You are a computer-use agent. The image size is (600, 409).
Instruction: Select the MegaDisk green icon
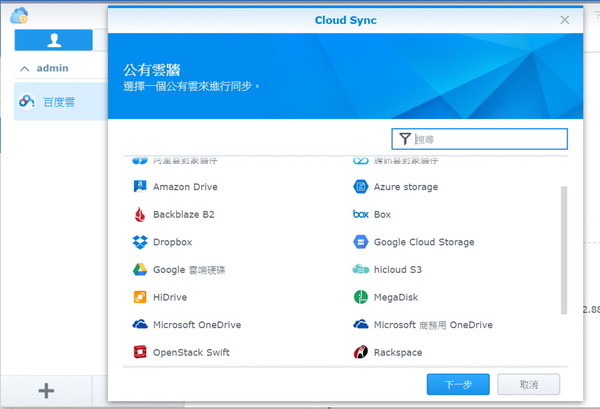pyautogui.click(x=360, y=297)
